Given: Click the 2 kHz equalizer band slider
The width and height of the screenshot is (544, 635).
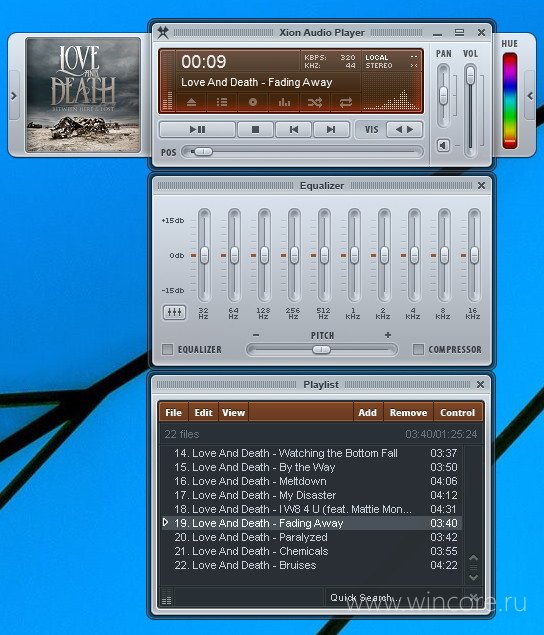Looking at the screenshot, I should click(384, 255).
